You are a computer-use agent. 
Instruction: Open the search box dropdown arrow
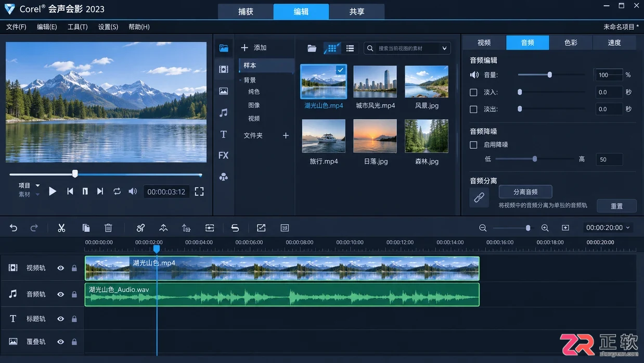click(445, 48)
